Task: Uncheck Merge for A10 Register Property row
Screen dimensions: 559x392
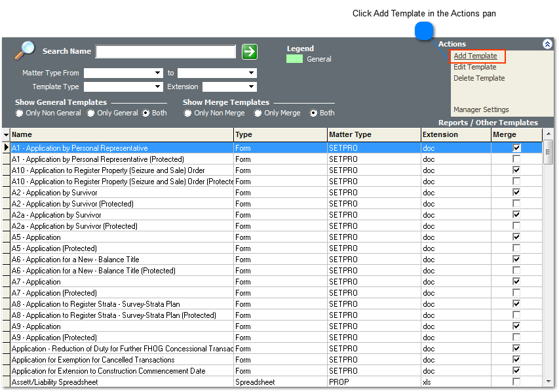Action: 516,170
